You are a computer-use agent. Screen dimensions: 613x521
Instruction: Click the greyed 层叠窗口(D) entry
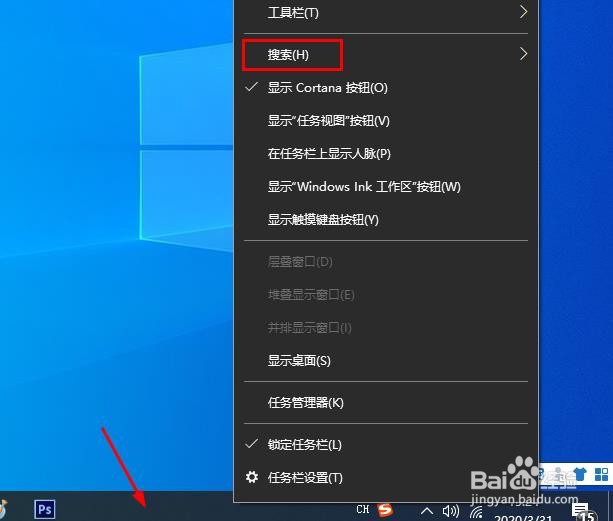tap(385, 261)
